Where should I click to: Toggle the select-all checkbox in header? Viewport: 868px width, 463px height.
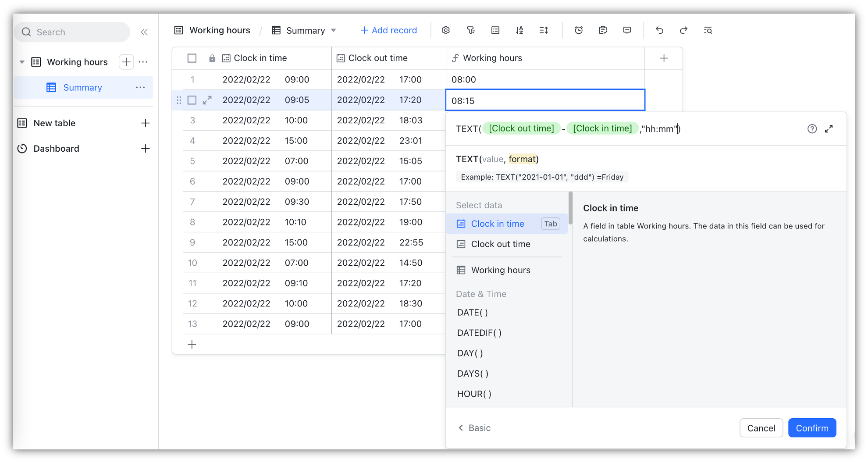192,58
